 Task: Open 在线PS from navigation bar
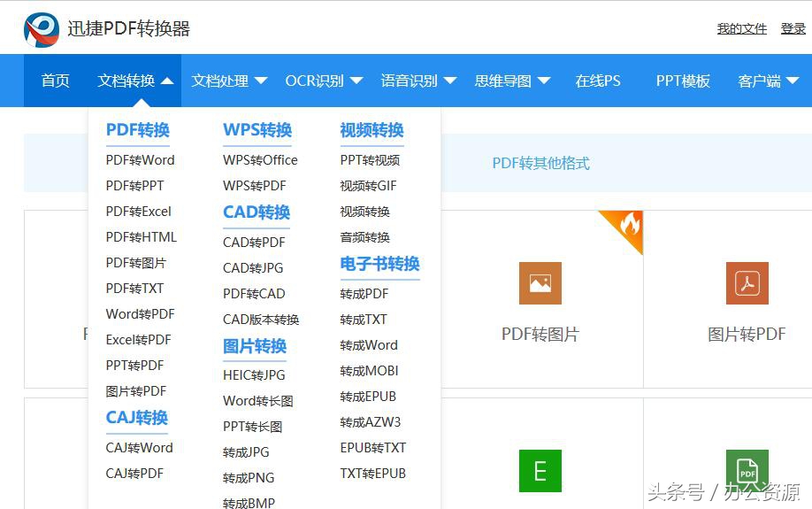click(x=598, y=81)
